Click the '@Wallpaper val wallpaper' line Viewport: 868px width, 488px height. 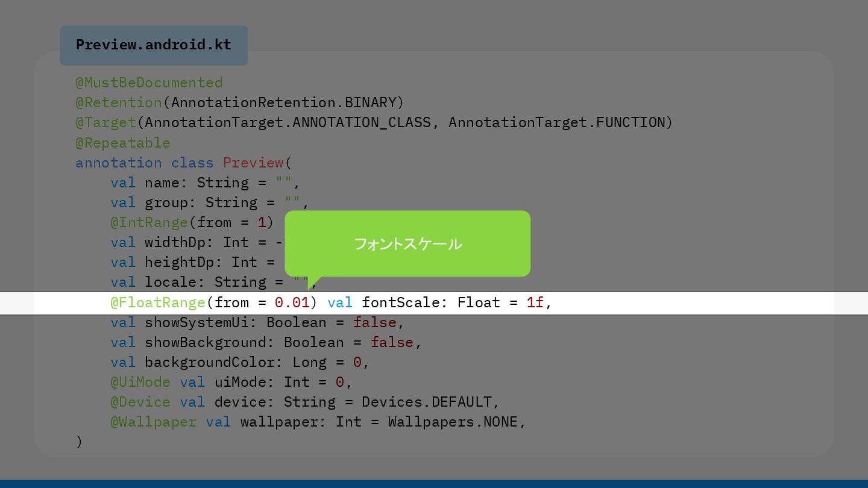tap(318, 422)
